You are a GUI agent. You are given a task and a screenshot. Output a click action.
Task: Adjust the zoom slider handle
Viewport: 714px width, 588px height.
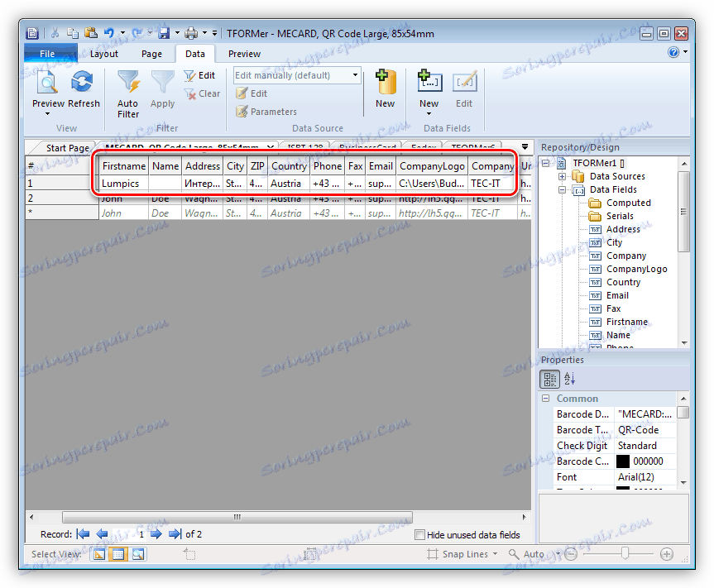pyautogui.click(x=625, y=553)
